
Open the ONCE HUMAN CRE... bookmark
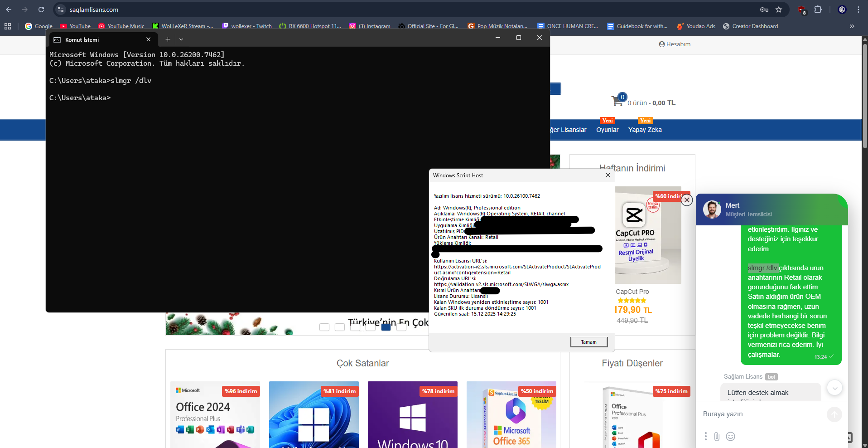point(568,26)
